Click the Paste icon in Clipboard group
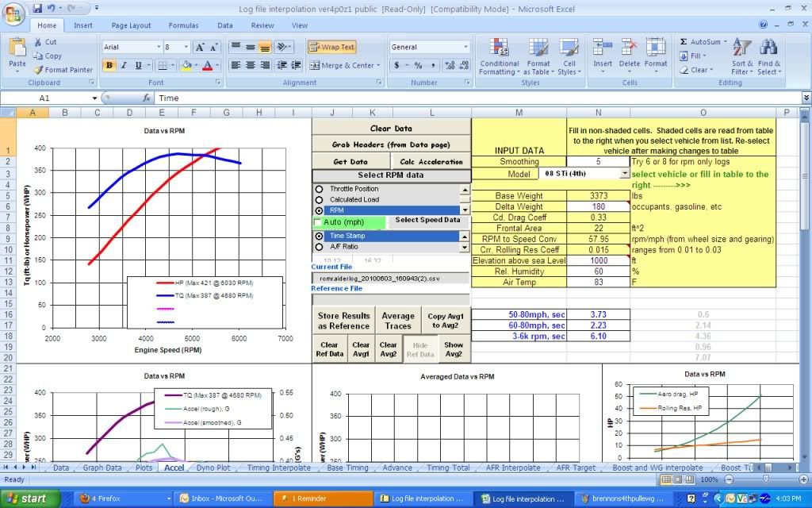This screenshot has width=812, height=508. point(17,52)
